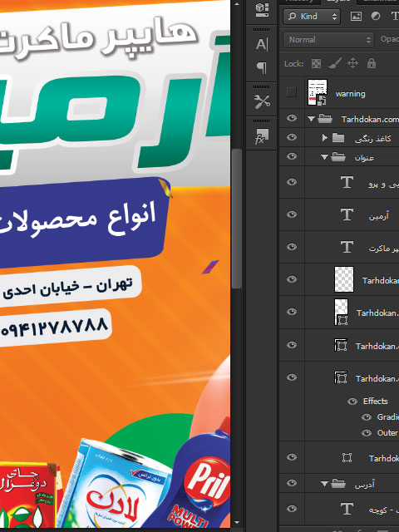Open the Kind filter dropdown
The width and height of the screenshot is (399, 532).
tap(312, 17)
